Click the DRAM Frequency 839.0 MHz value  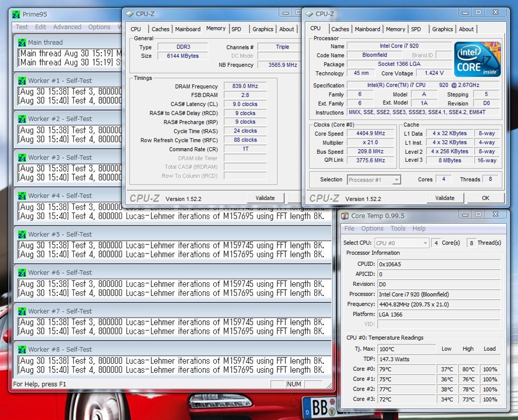[x=245, y=86]
